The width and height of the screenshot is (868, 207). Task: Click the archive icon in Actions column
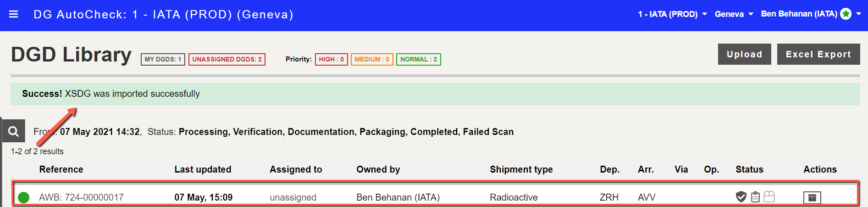(x=812, y=197)
